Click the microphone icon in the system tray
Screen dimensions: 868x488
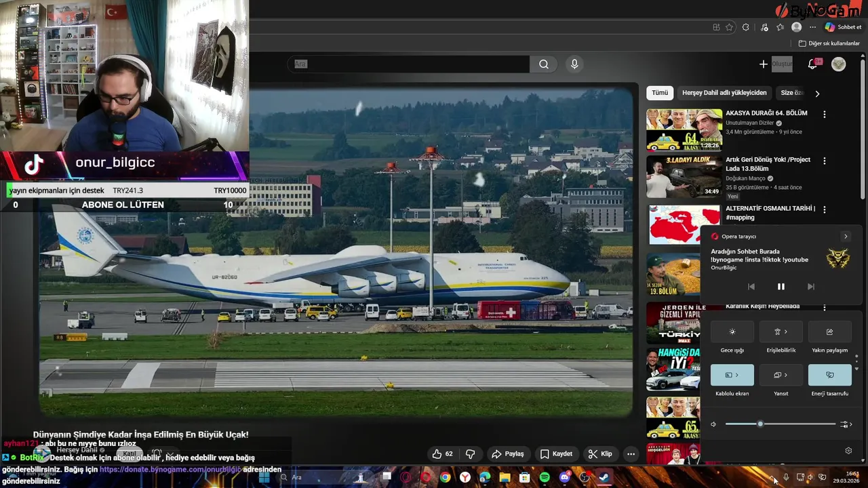[786, 478]
